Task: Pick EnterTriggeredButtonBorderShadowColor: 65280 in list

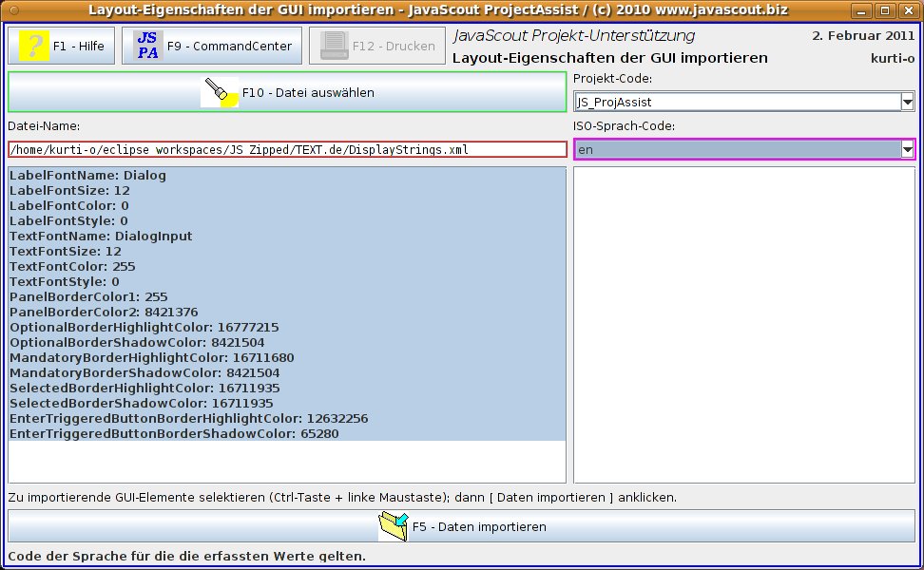Action: click(174, 434)
